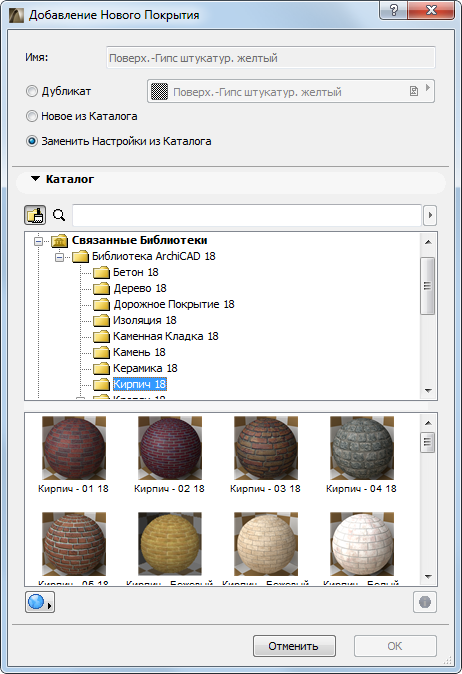462x674 pixels.
Task: Choose the Кирпич - 01 18 thumbnail
Action: [x=73, y=448]
